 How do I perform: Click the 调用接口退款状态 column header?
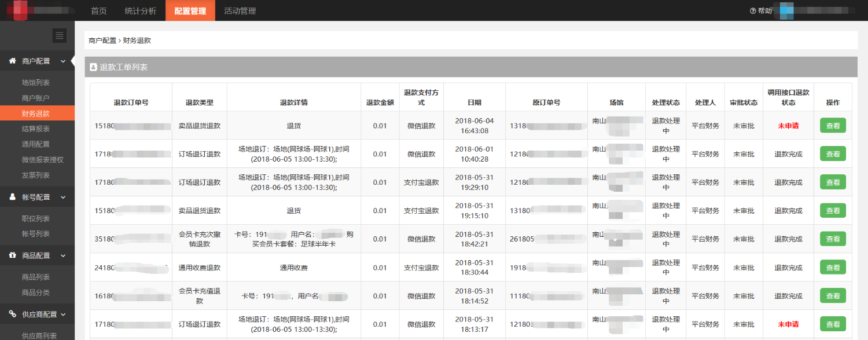pyautogui.click(x=788, y=97)
